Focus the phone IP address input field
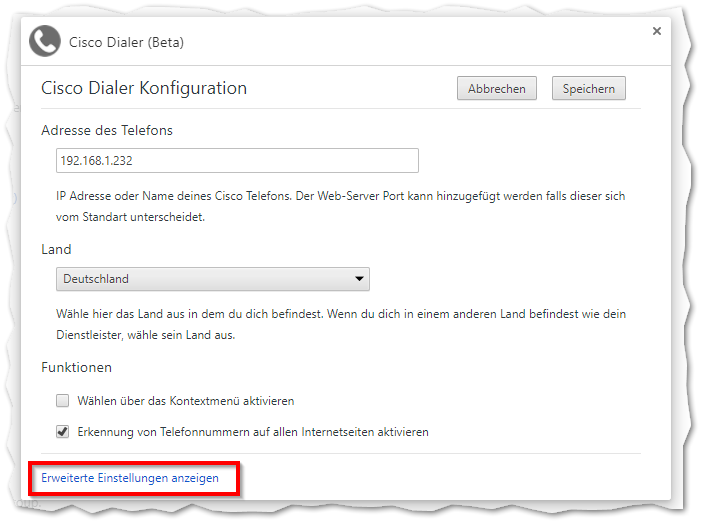Image resolution: width=701 pixels, height=523 pixels. [237, 160]
